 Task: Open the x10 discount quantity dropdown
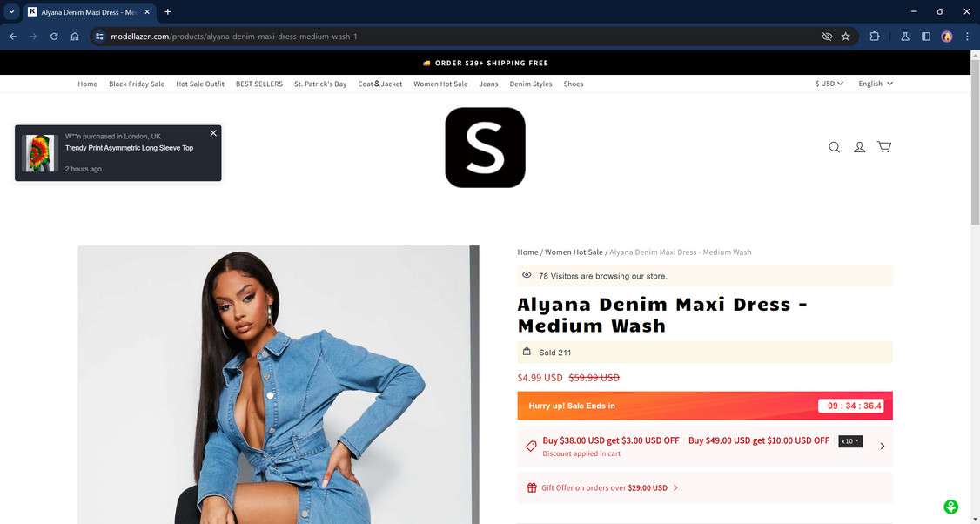[850, 441]
